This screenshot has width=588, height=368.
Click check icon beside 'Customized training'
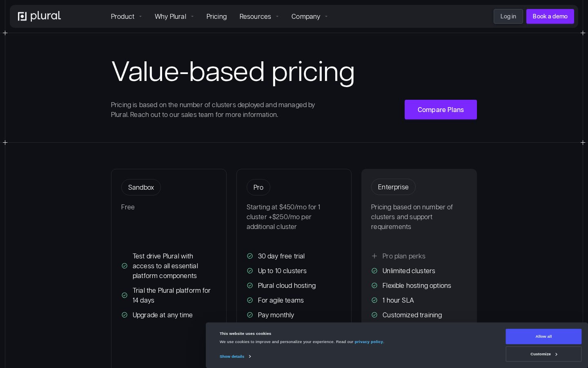click(374, 315)
